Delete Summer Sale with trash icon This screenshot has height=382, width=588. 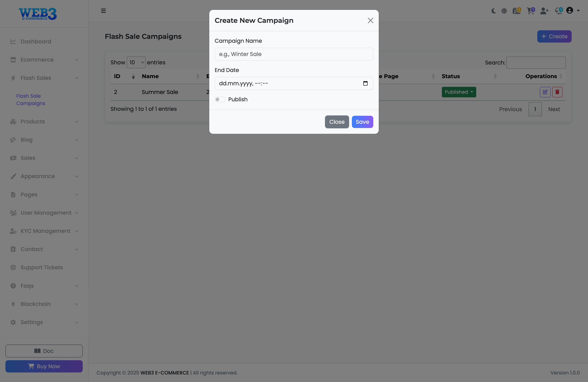(x=557, y=92)
